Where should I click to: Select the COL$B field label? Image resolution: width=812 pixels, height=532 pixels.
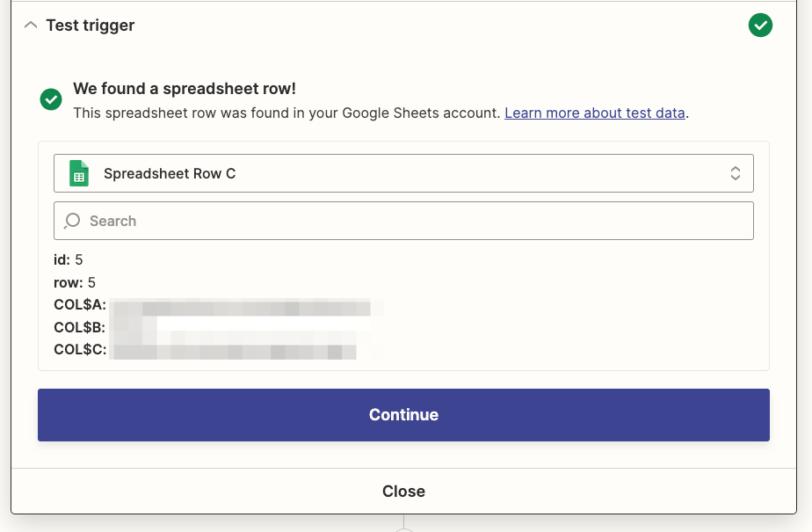(x=80, y=328)
